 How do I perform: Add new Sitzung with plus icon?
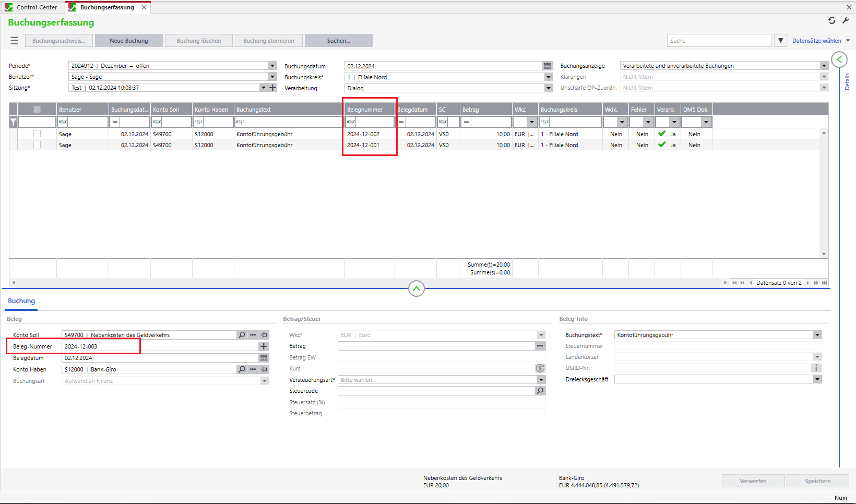coord(272,88)
